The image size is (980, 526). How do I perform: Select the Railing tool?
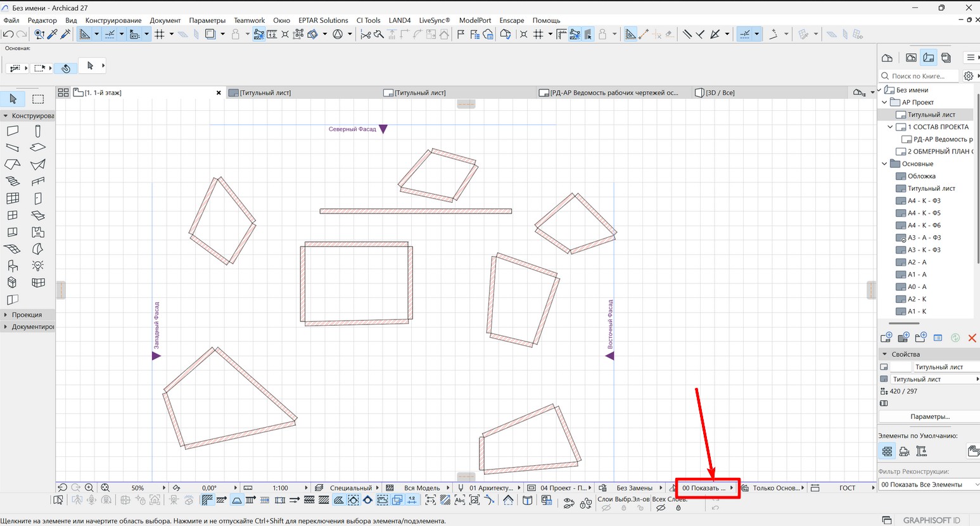[x=38, y=181]
